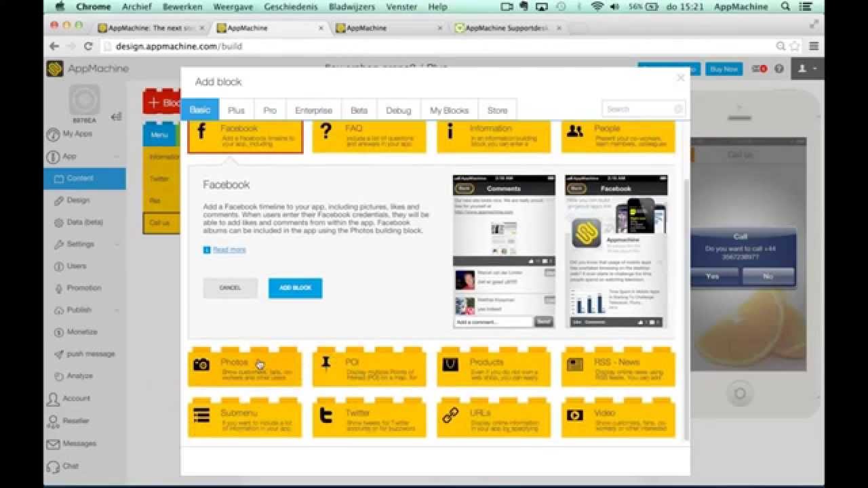Go back in Chrome
This screenshot has width=868, height=488.
pos(55,46)
